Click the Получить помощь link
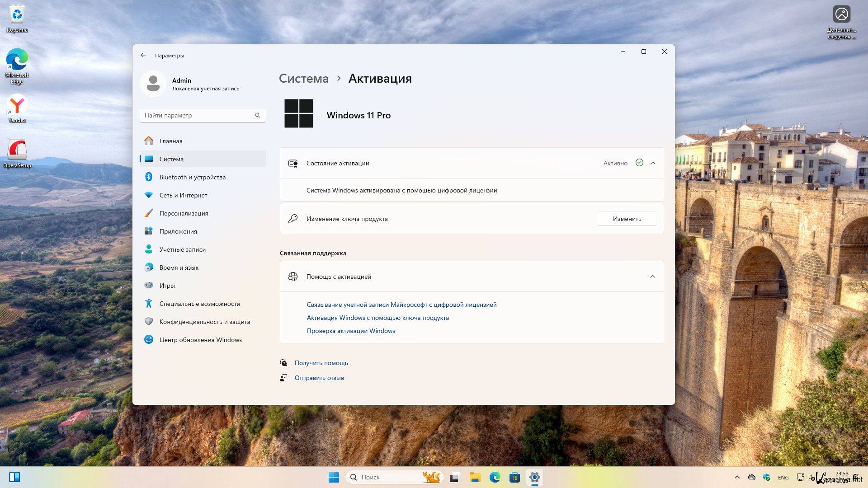The width and height of the screenshot is (868, 488). pyautogui.click(x=321, y=363)
